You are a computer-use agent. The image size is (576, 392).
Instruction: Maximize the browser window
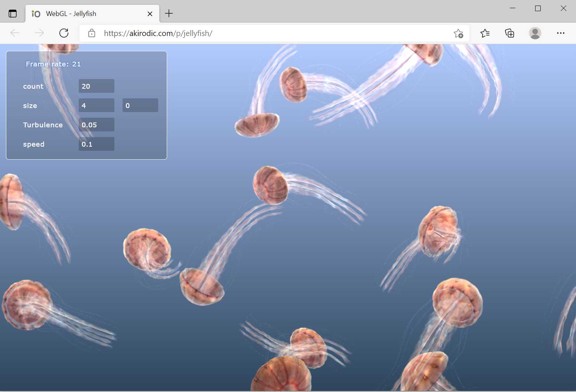pyautogui.click(x=538, y=8)
